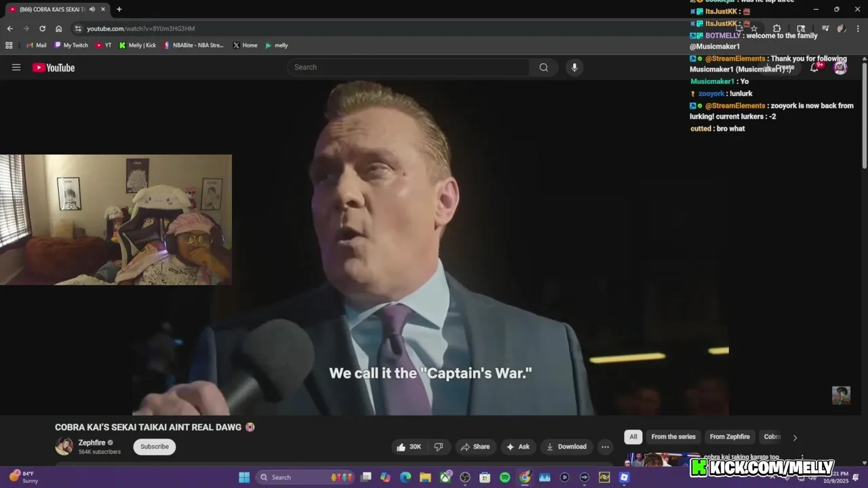The width and height of the screenshot is (868, 488).
Task: Click the Ask button under video
Action: [x=517, y=447]
